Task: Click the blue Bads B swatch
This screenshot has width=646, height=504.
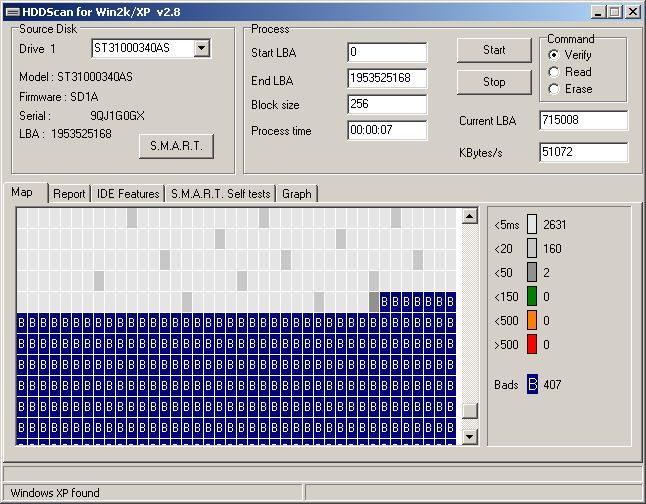Action: click(x=532, y=384)
